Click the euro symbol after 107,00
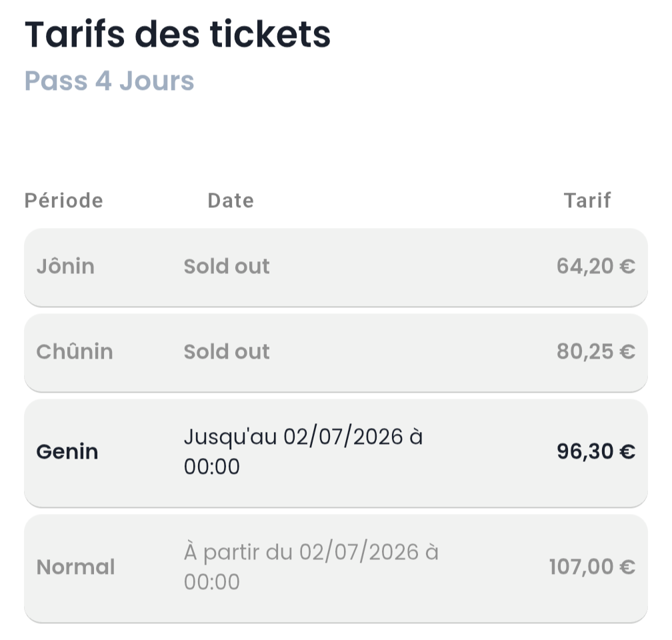The height and width of the screenshot is (640, 672). click(627, 567)
